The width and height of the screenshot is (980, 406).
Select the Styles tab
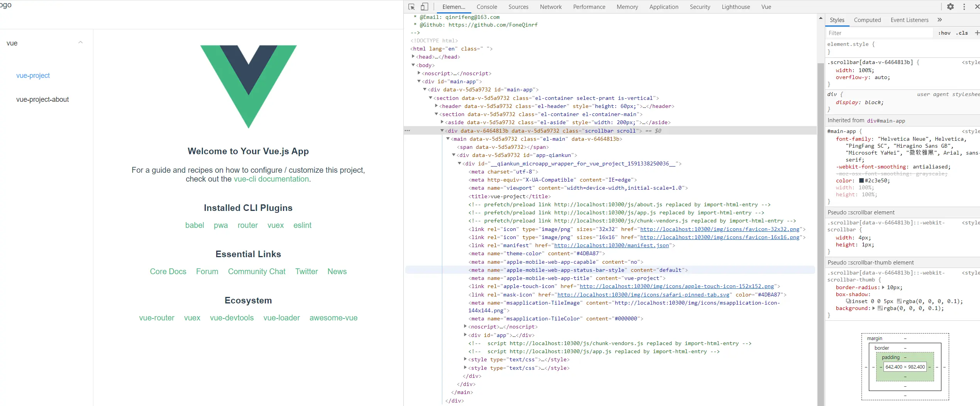tap(837, 20)
